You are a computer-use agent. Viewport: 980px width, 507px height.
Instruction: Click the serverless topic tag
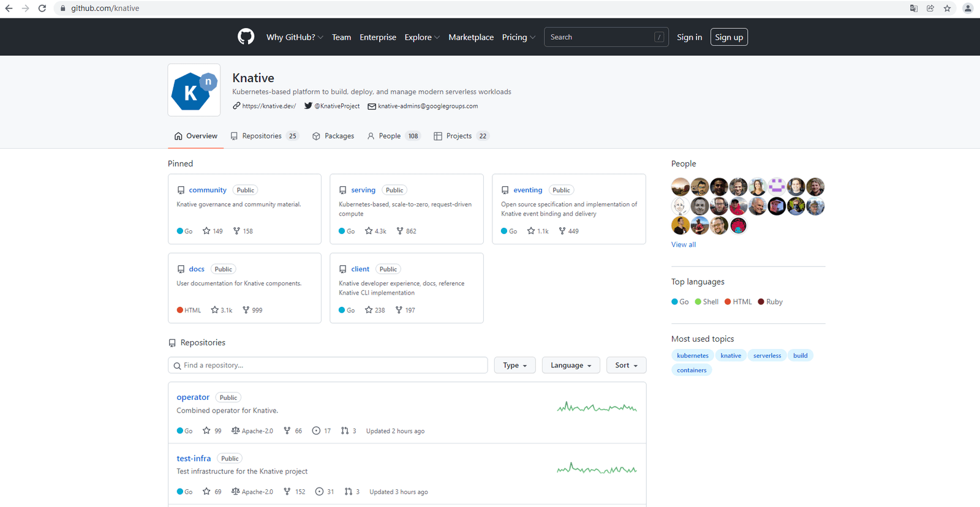(x=767, y=356)
